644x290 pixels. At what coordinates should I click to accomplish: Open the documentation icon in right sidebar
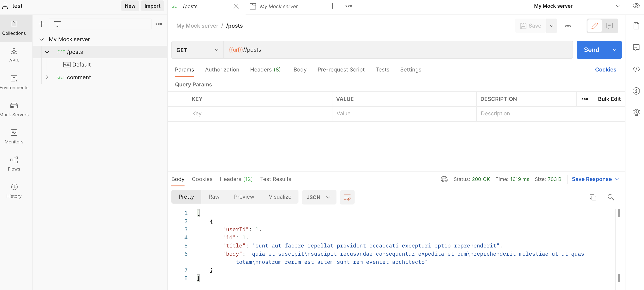pos(636,26)
